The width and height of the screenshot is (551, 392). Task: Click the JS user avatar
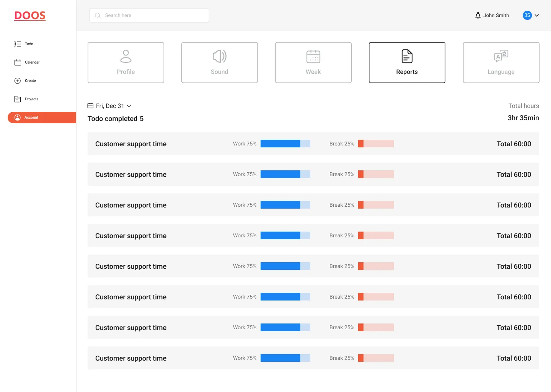(527, 15)
